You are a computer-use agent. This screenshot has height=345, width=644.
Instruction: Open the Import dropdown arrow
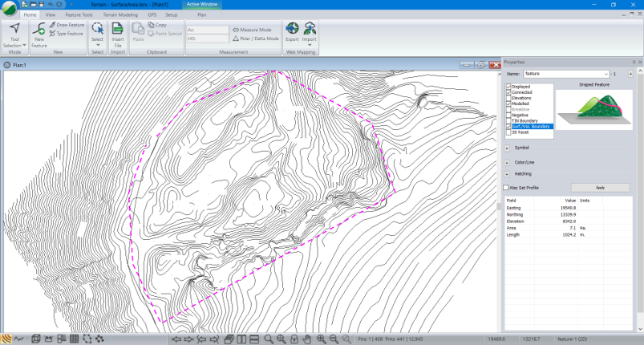coord(310,45)
